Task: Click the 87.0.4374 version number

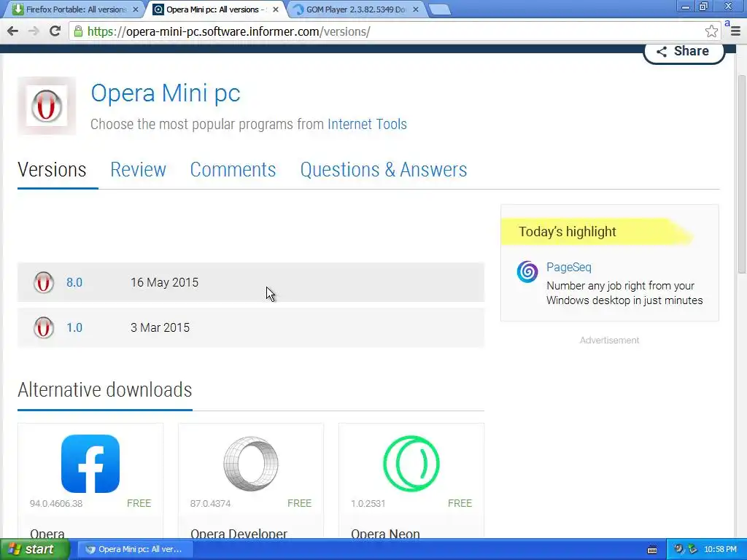Action: (210, 503)
